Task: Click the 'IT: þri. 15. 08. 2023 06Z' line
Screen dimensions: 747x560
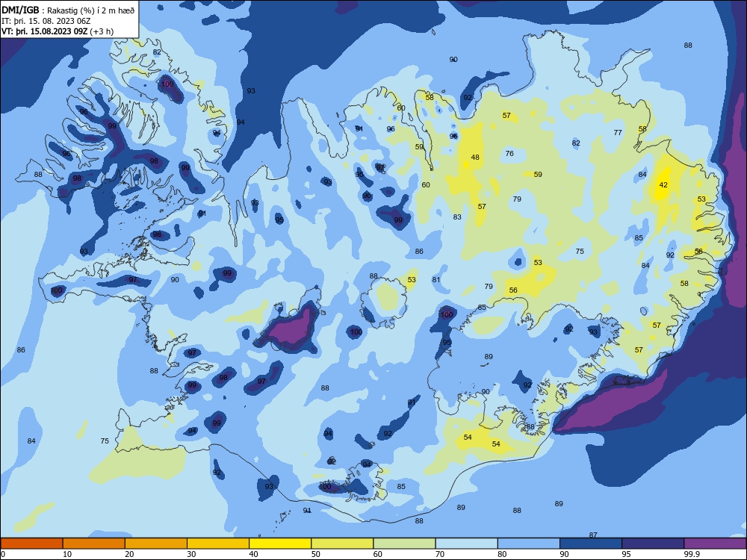Action: (x=46, y=21)
